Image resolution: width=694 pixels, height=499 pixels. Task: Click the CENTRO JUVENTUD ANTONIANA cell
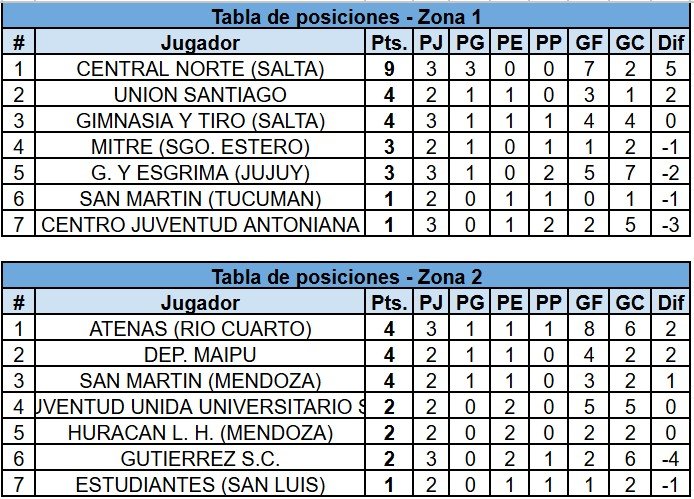[200, 224]
